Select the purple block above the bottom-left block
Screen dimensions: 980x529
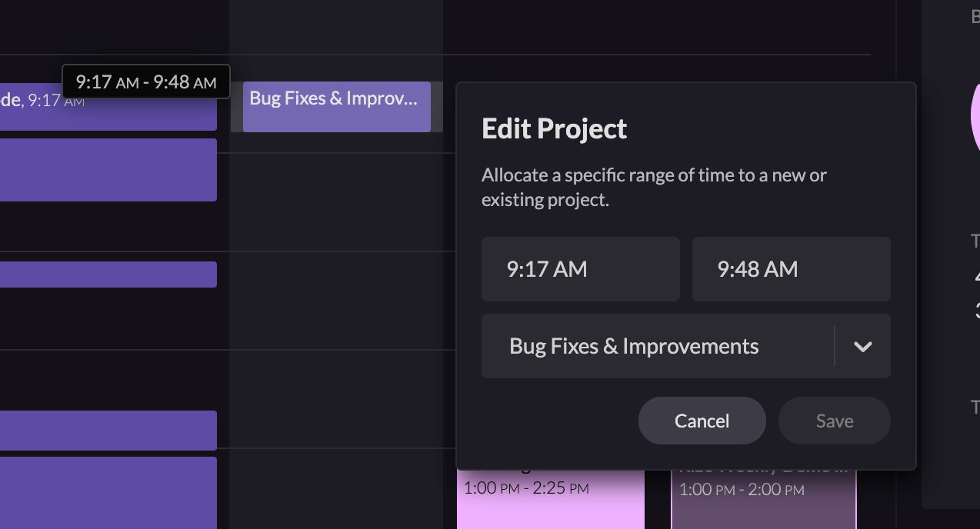108,431
